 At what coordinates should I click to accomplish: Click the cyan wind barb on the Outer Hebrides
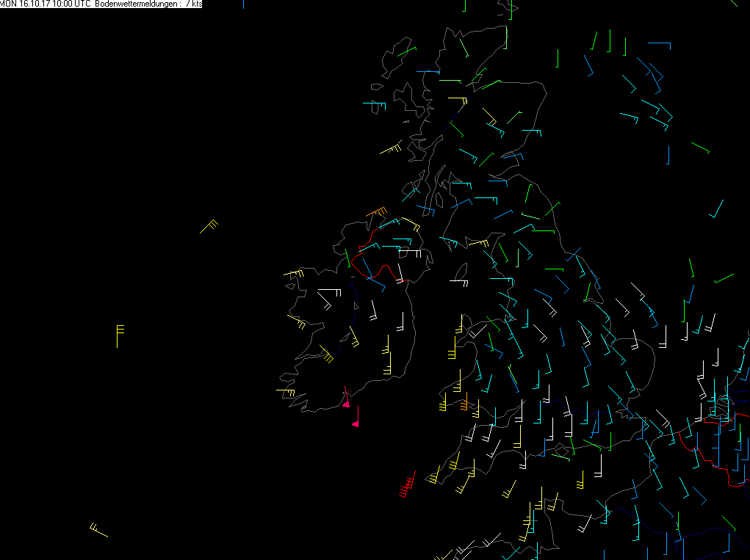[x=374, y=105]
